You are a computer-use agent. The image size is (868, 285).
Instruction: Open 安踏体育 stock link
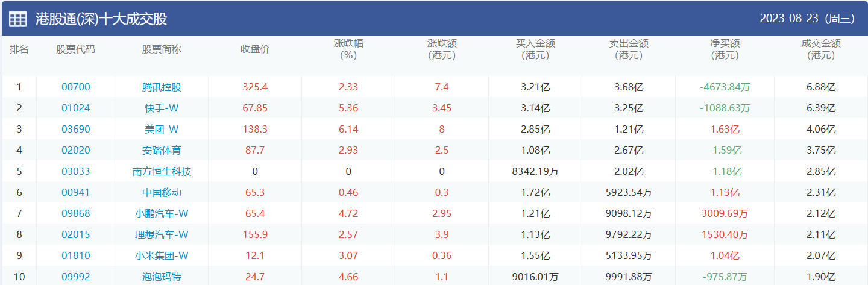pyautogui.click(x=162, y=150)
